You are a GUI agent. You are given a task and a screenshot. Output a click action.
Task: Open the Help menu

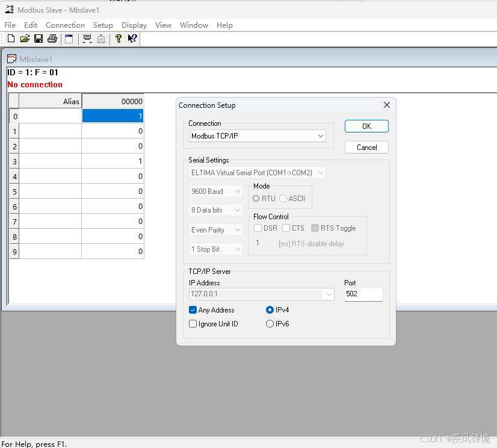(x=224, y=25)
